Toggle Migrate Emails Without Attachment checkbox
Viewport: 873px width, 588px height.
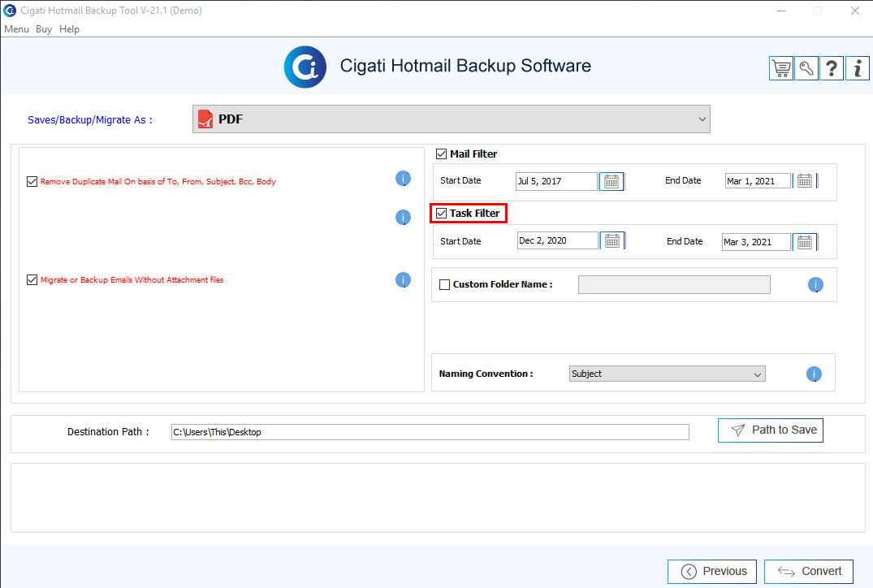(x=32, y=279)
